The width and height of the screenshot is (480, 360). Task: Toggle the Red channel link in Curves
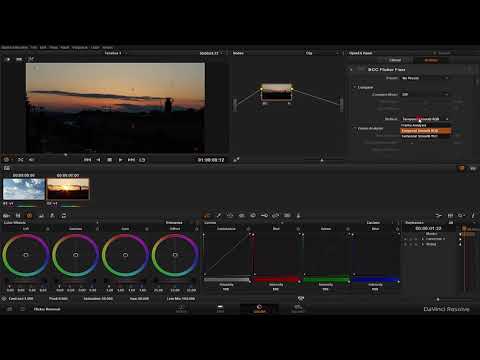pos(298,229)
